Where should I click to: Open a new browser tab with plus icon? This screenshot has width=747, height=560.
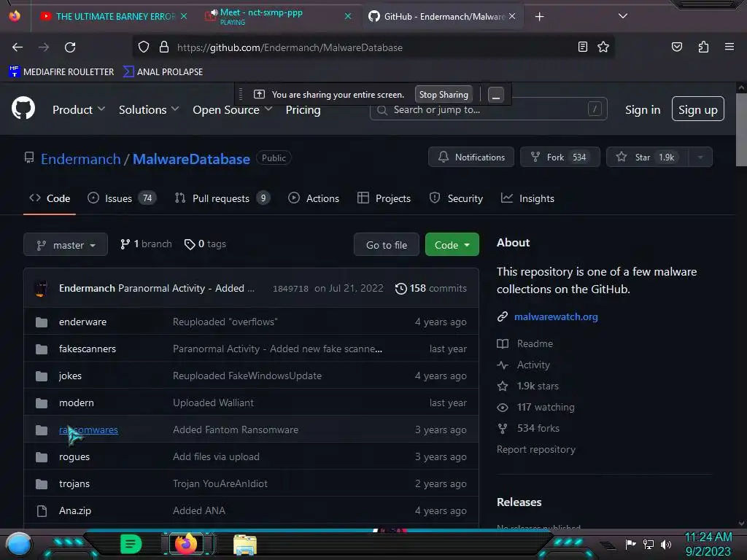pyautogui.click(x=539, y=17)
